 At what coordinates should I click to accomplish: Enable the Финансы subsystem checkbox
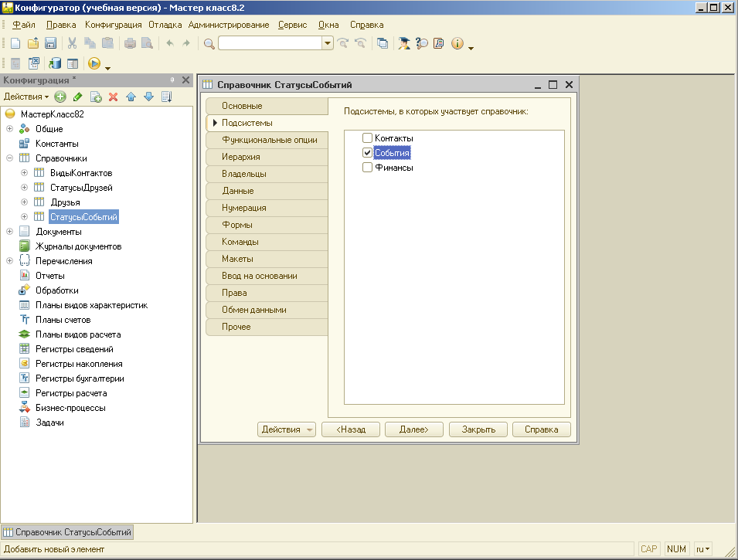[368, 168]
